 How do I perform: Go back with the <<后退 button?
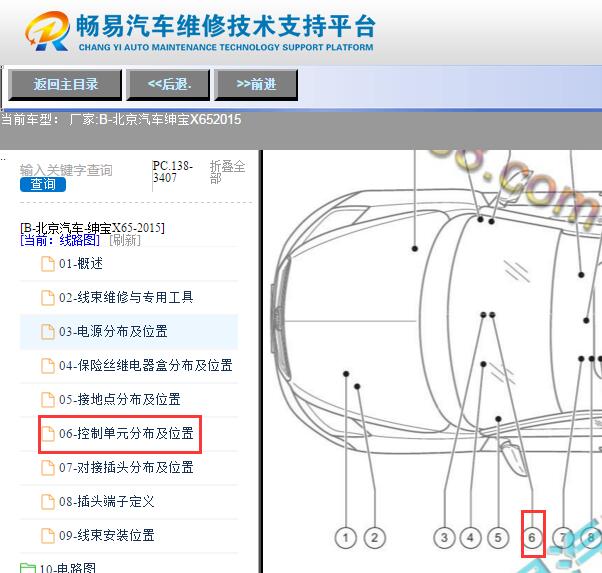pyautogui.click(x=168, y=85)
